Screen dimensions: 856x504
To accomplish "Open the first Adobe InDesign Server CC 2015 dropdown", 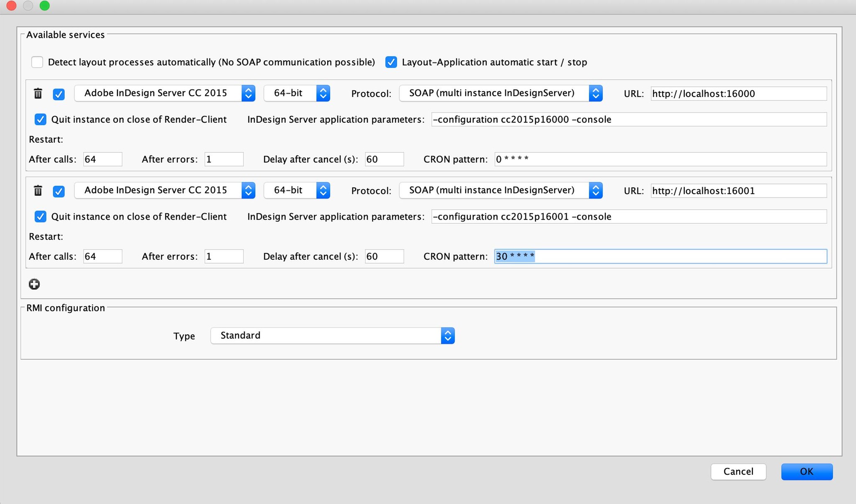I will (165, 93).
